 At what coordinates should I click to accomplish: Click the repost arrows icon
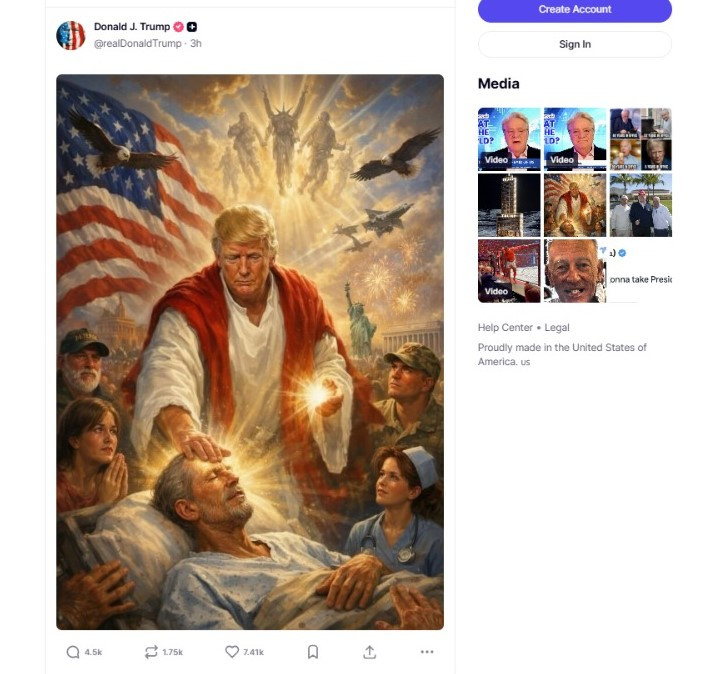(151, 652)
